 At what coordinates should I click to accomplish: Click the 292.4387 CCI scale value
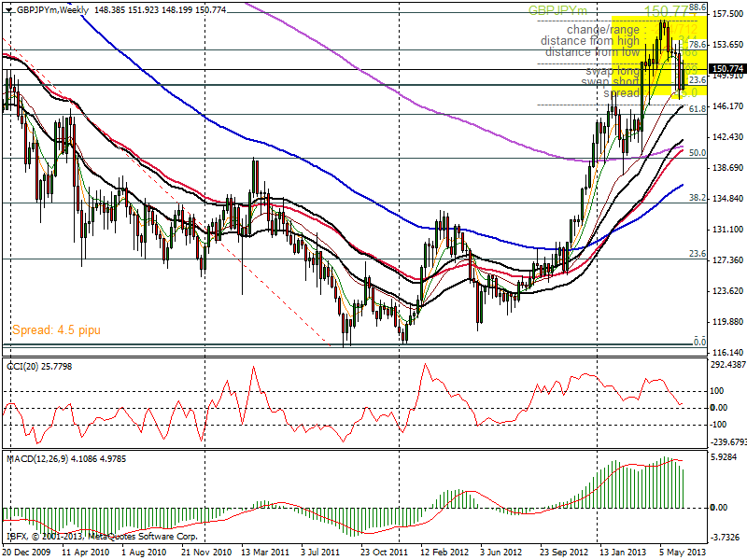pyautogui.click(x=728, y=365)
